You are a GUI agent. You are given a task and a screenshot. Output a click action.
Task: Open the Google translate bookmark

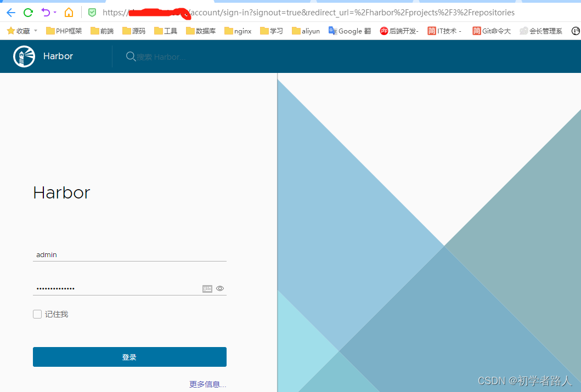tap(349, 31)
